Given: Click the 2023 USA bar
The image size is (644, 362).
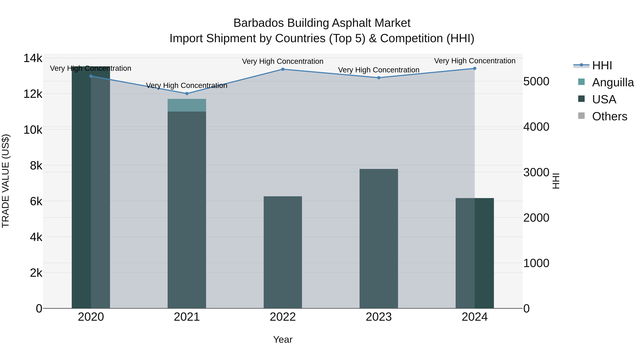Looking at the screenshot, I should [379, 239].
